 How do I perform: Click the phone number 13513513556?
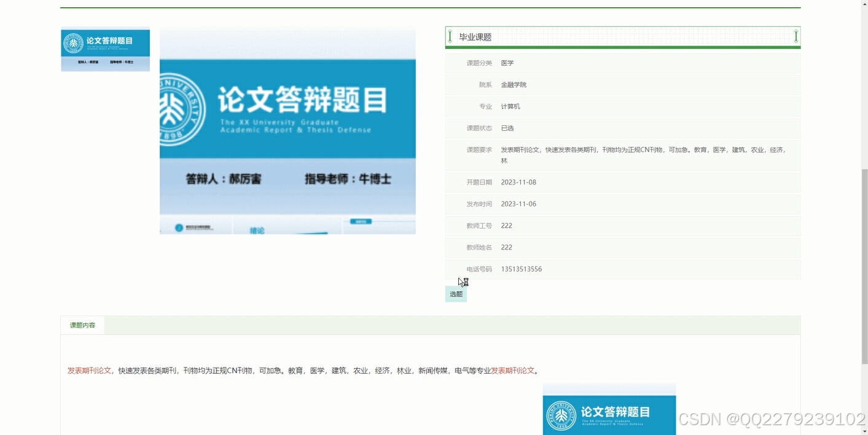[x=521, y=268]
